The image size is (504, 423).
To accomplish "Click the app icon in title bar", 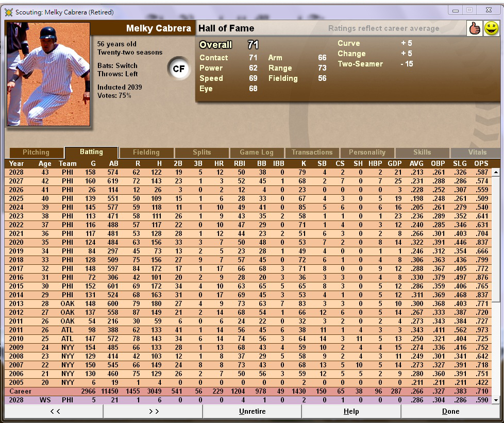I will [9, 12].
